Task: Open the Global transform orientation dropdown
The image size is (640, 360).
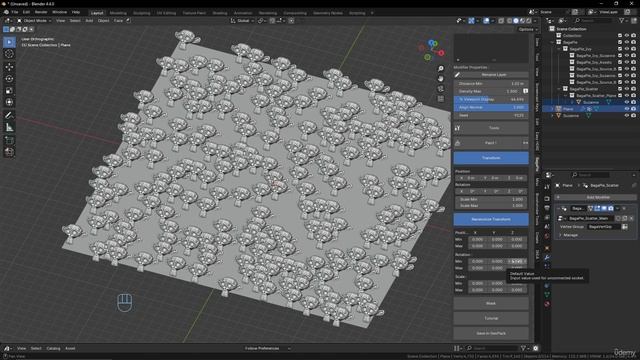Action: coord(242,20)
